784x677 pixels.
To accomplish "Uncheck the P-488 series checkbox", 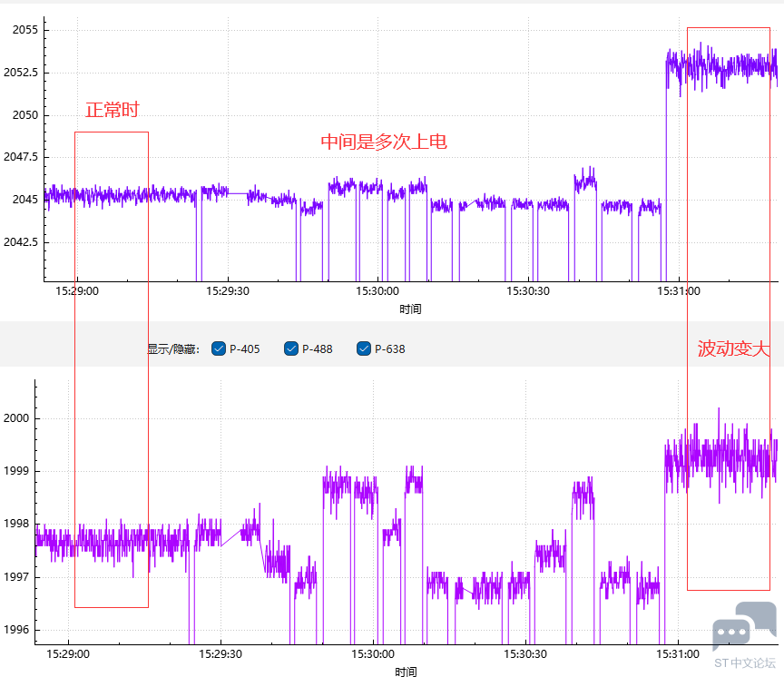I will [x=291, y=348].
